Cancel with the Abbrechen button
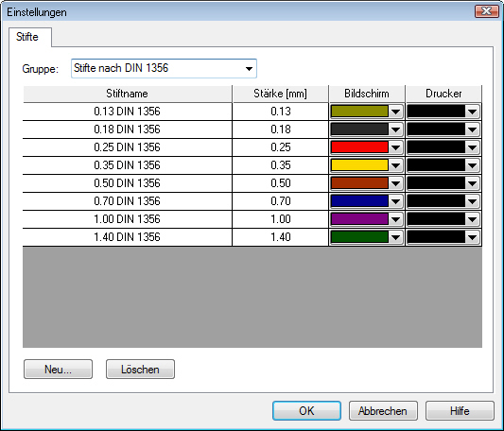This screenshot has height=431, width=504. tap(383, 411)
